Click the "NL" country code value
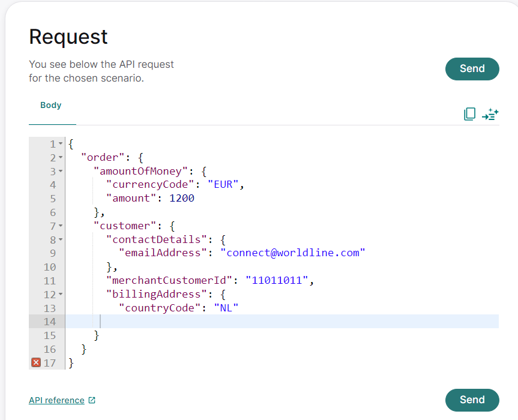 point(226,308)
